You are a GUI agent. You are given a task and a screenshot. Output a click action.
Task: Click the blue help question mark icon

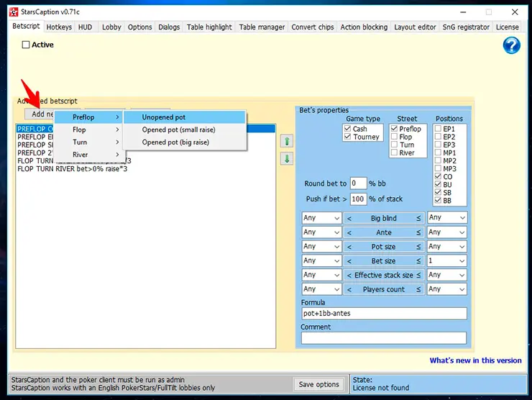click(x=511, y=45)
